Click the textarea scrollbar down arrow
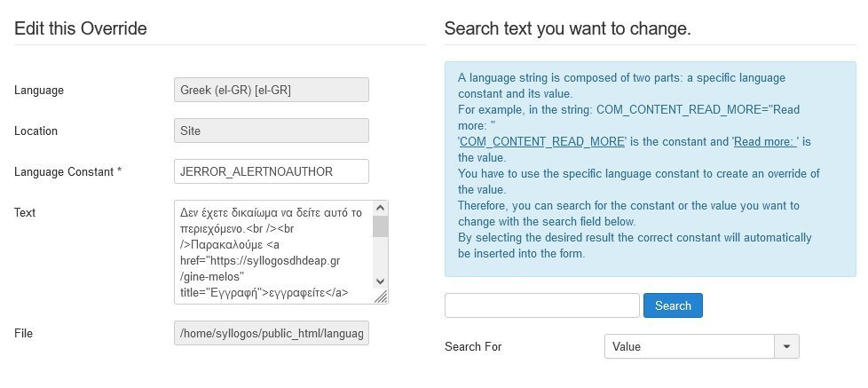The height and width of the screenshot is (388, 868). 380,281
